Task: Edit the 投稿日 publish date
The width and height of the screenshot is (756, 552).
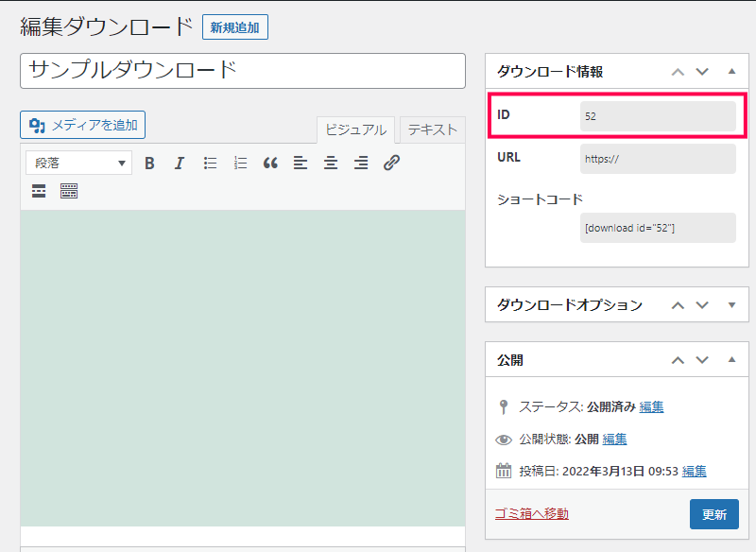Action: pyautogui.click(x=695, y=471)
